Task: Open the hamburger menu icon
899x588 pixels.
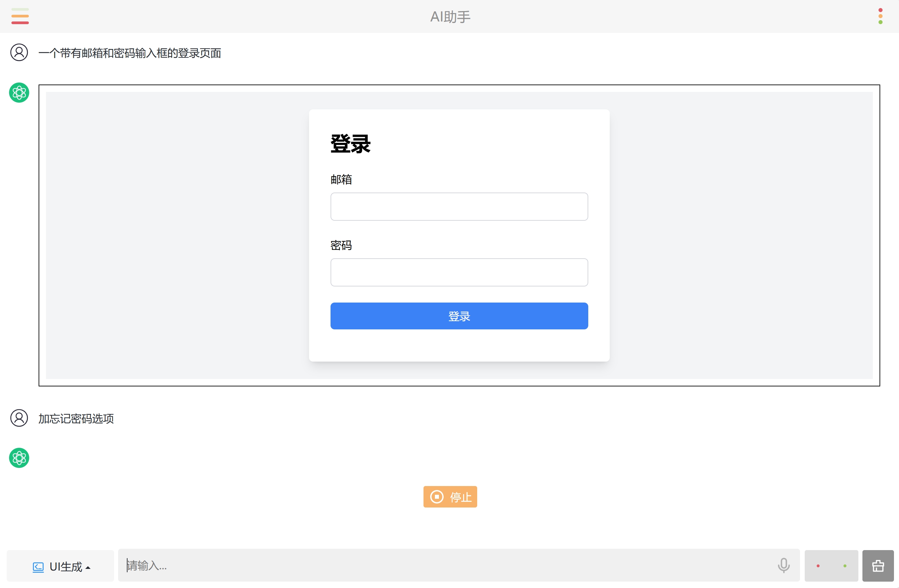Action: coord(20,16)
